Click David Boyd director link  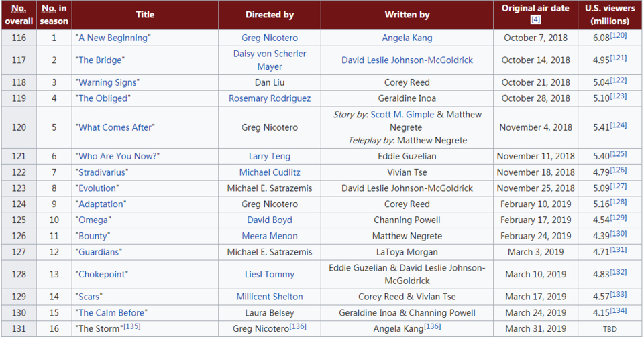[x=269, y=220]
